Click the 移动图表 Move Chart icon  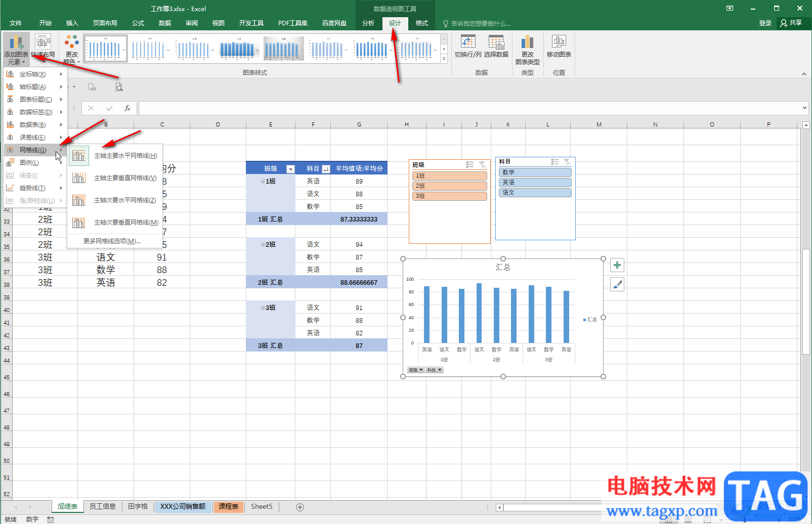tap(559, 47)
